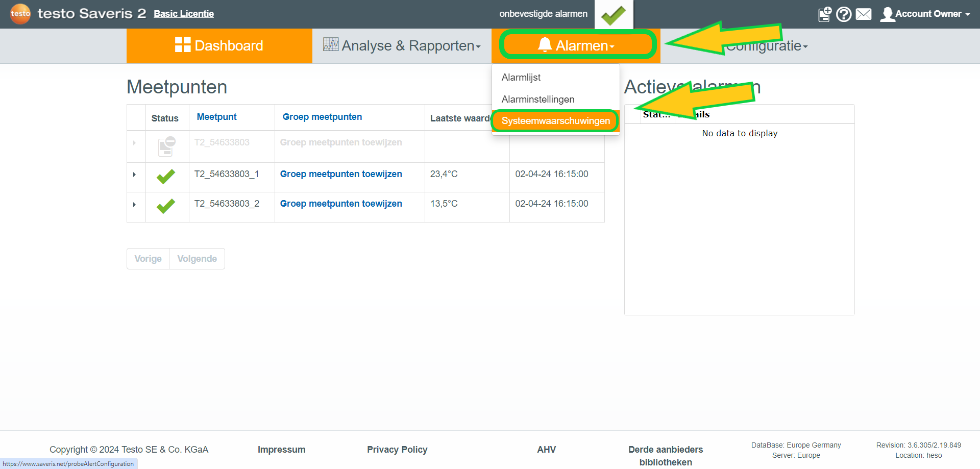The height and width of the screenshot is (469, 980).
Task: Click the unconfirmed alarms green checkmark
Action: tap(614, 15)
